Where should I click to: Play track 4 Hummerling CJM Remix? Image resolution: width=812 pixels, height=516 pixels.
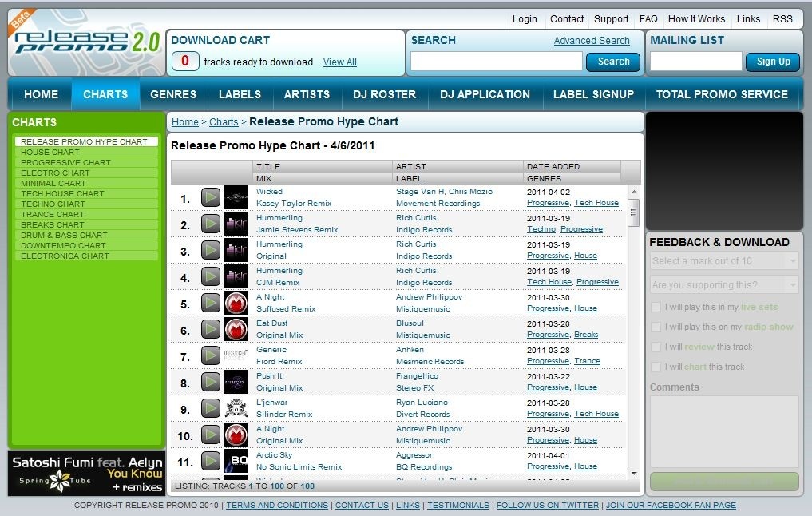click(211, 276)
